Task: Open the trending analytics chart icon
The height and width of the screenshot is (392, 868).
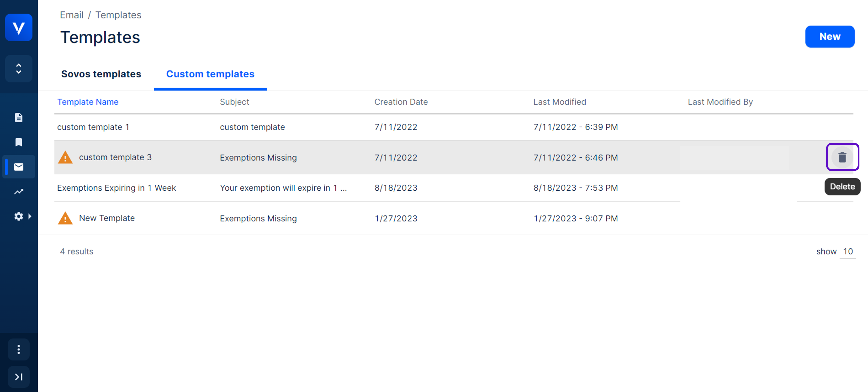Action: 19,191
